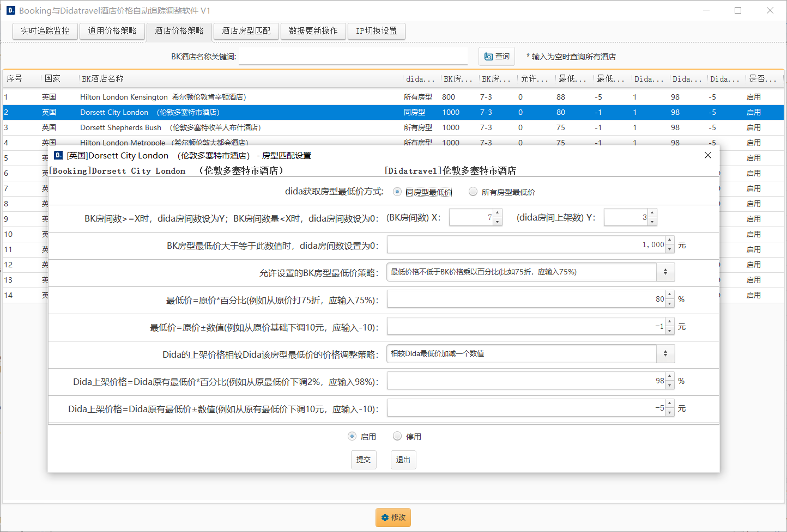The image size is (787, 532).
Task: Select the Dorsett Shepherds Bush row
Action: click(393, 127)
